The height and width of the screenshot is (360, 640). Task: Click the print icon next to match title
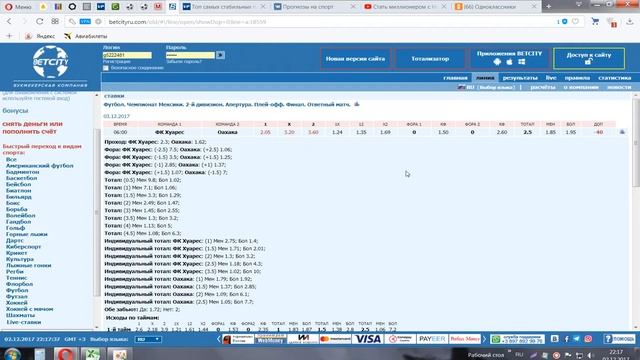click(357, 104)
